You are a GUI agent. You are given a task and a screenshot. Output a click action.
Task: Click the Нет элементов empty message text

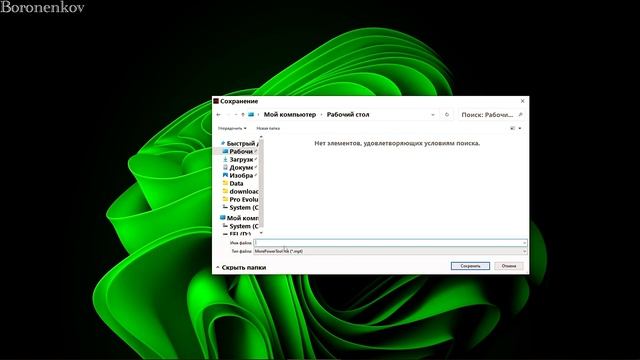397,143
